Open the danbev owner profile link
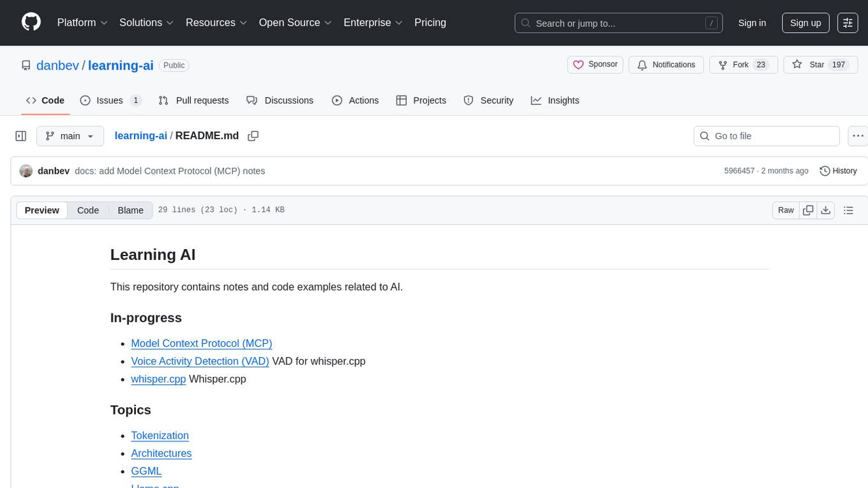The height and width of the screenshot is (488, 868). click(57, 65)
